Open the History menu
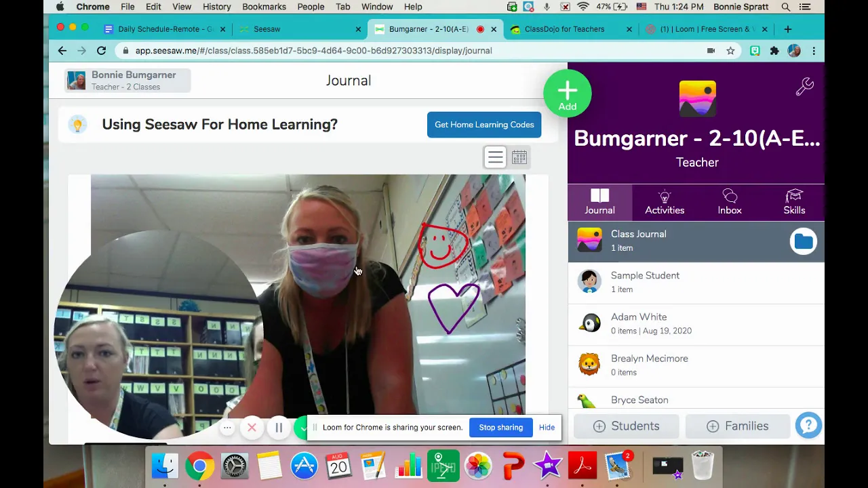 click(x=216, y=7)
